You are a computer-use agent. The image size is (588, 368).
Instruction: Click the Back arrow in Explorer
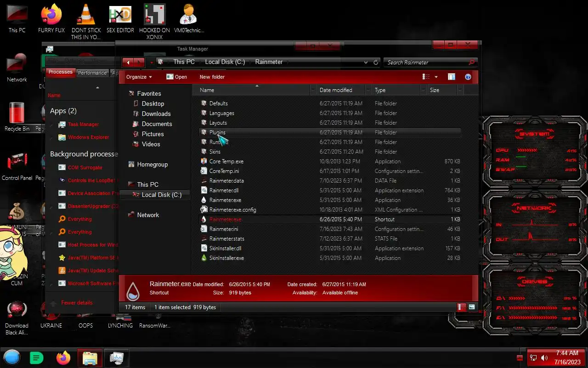128,62
